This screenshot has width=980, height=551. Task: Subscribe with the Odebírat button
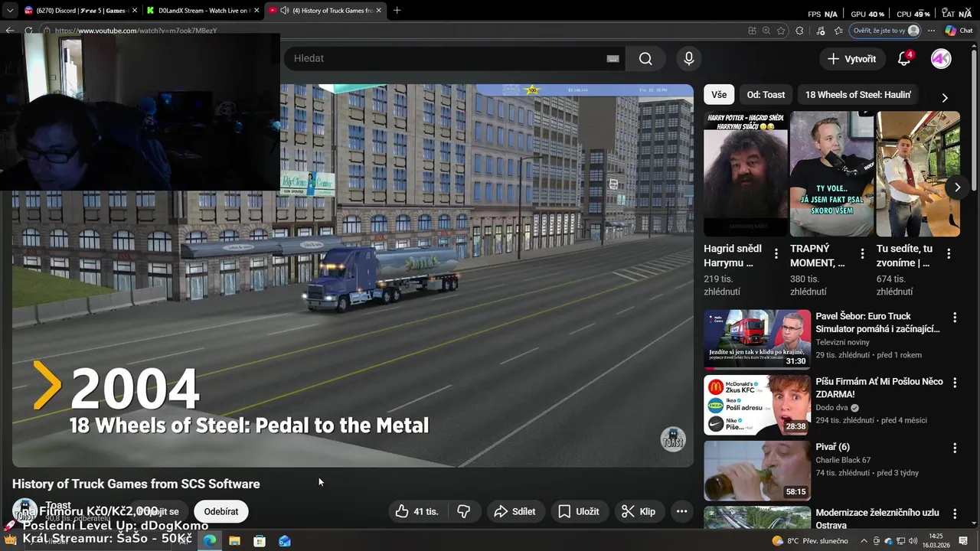(x=221, y=511)
